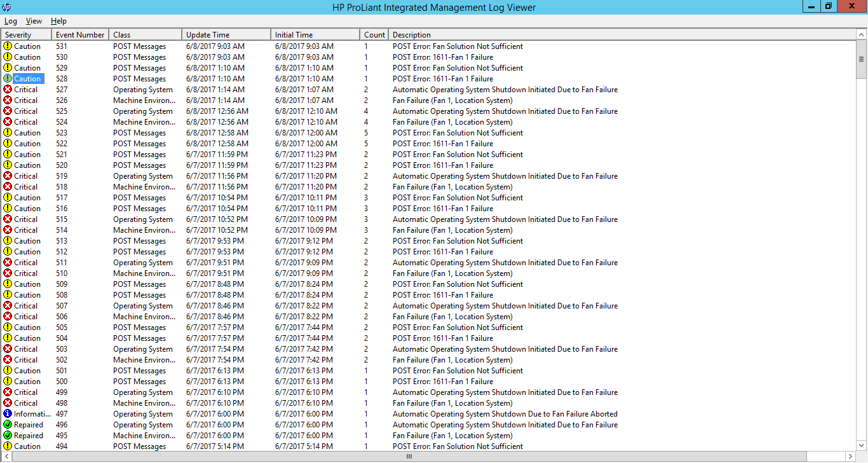Click the vertical scrollbar down arrow
The height and width of the screenshot is (463, 868).
click(862, 446)
